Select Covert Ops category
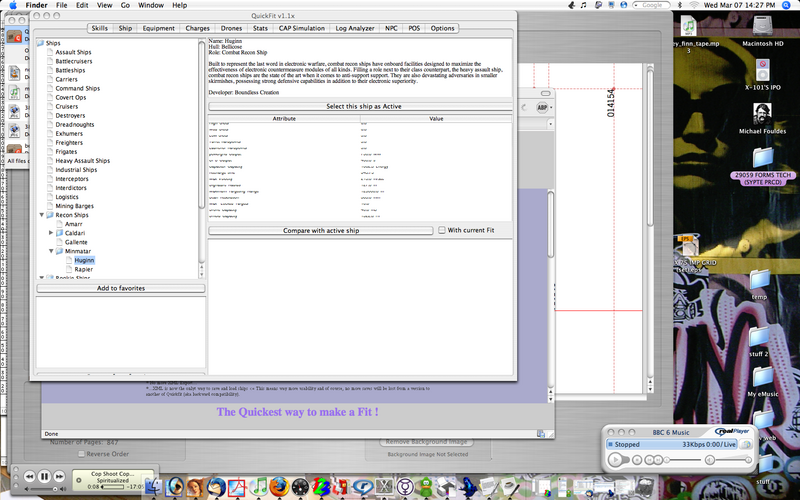Screen dimensions: 800x500 point(71,97)
